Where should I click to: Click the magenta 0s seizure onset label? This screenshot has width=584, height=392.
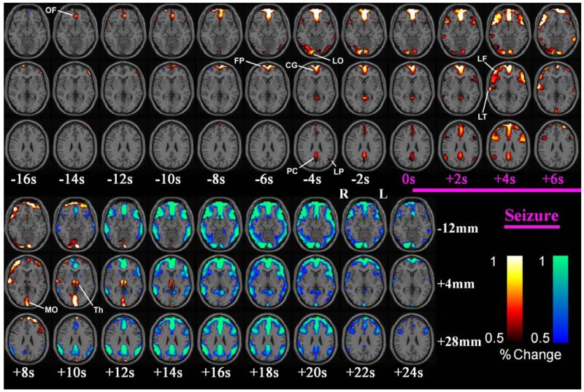(409, 180)
